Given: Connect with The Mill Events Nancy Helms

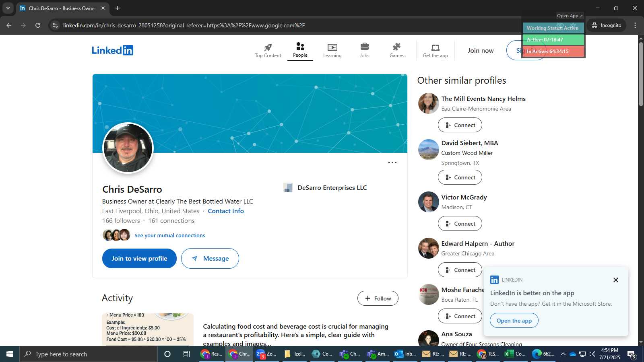Looking at the screenshot, I should (x=460, y=125).
